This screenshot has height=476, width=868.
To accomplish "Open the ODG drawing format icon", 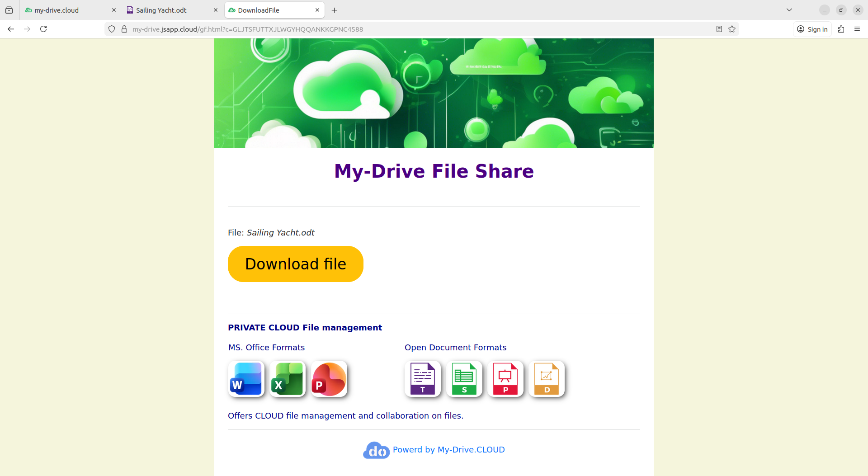I will (547, 379).
